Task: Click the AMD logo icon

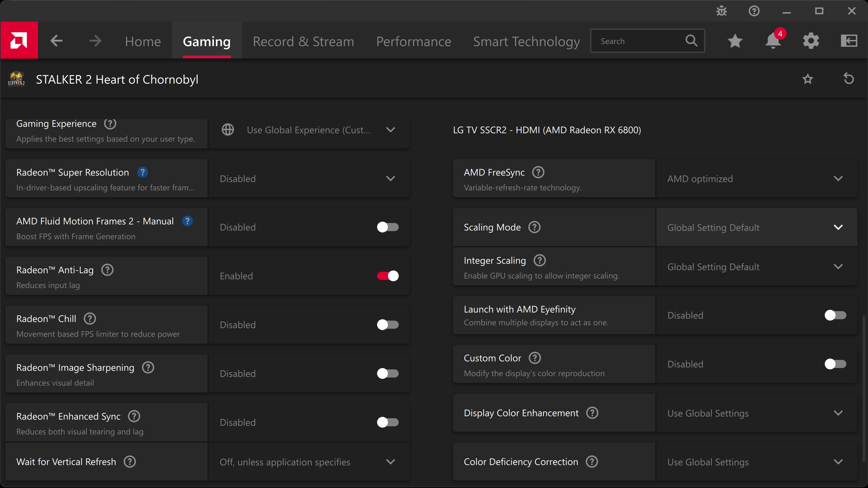Action: pos(19,40)
